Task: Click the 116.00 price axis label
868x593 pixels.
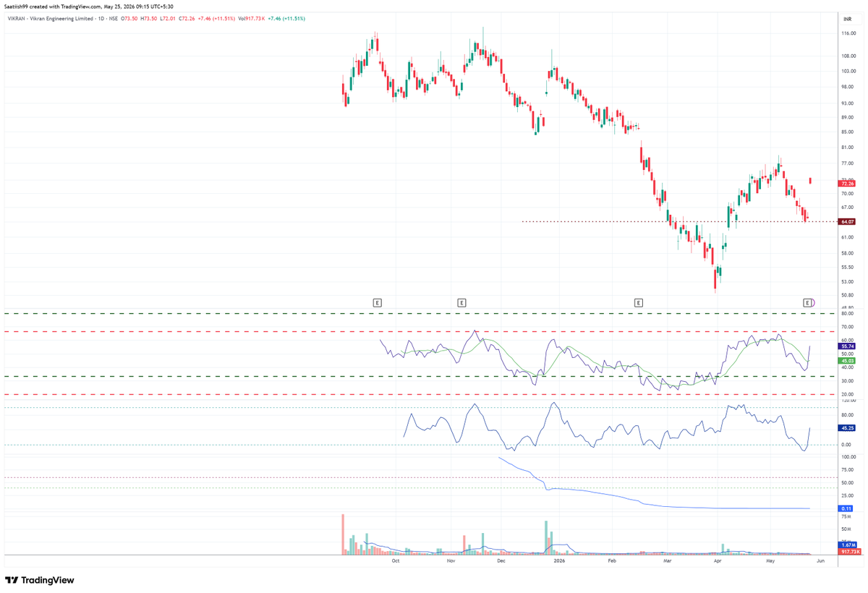Action: [x=848, y=33]
